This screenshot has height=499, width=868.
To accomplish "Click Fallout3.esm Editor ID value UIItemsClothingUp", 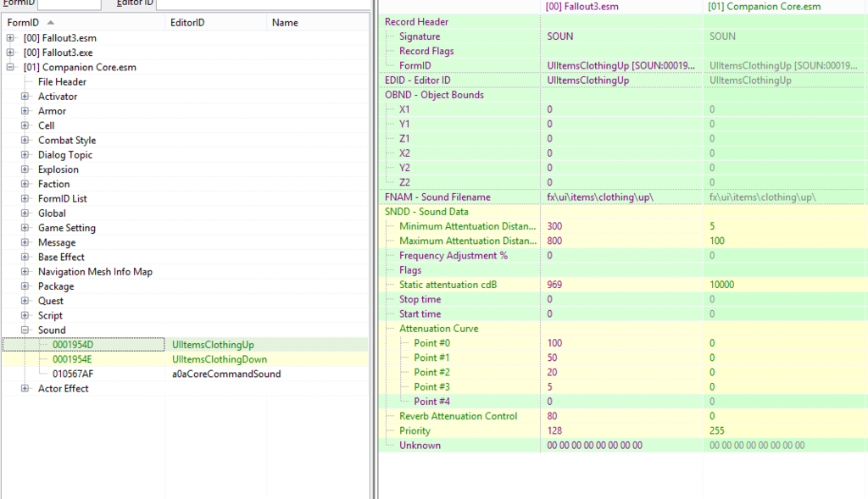I will [x=588, y=80].
